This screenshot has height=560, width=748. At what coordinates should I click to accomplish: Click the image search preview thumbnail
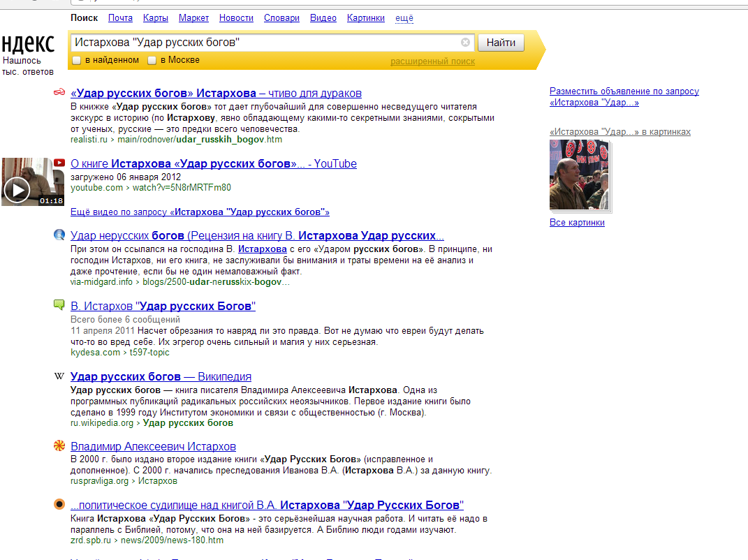(x=579, y=175)
